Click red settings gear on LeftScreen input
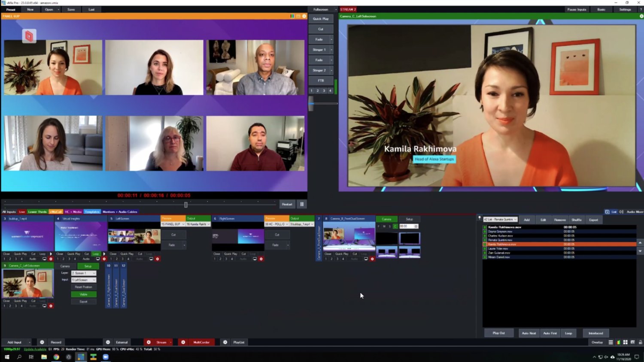The width and height of the screenshot is (644, 362). (158, 259)
